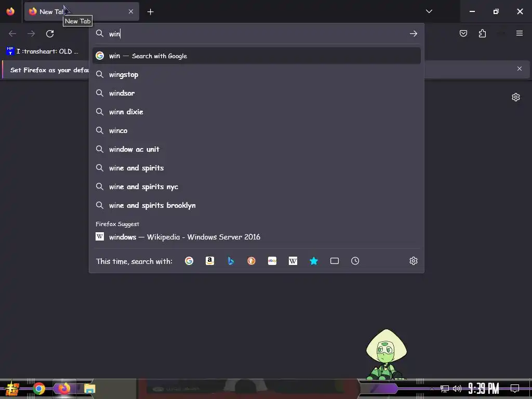
Task: Open the notification center icon
Action: pos(515,389)
